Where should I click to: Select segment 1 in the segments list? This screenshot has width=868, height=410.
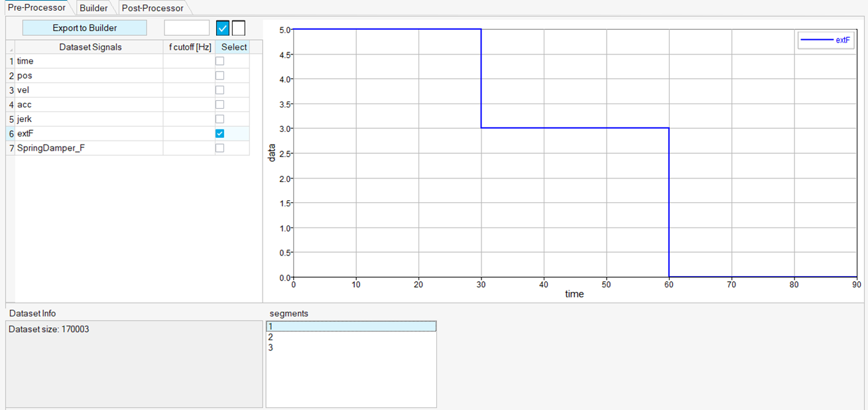(351, 326)
